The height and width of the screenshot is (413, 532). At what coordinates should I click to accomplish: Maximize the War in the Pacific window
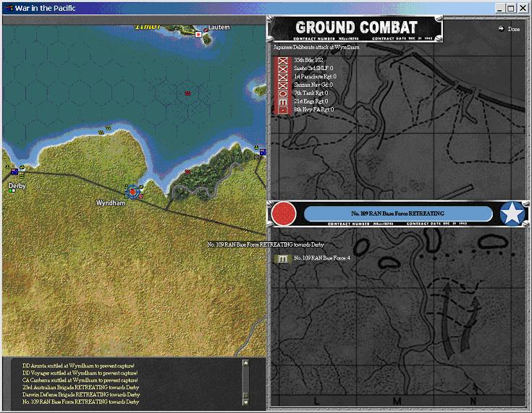[510, 8]
